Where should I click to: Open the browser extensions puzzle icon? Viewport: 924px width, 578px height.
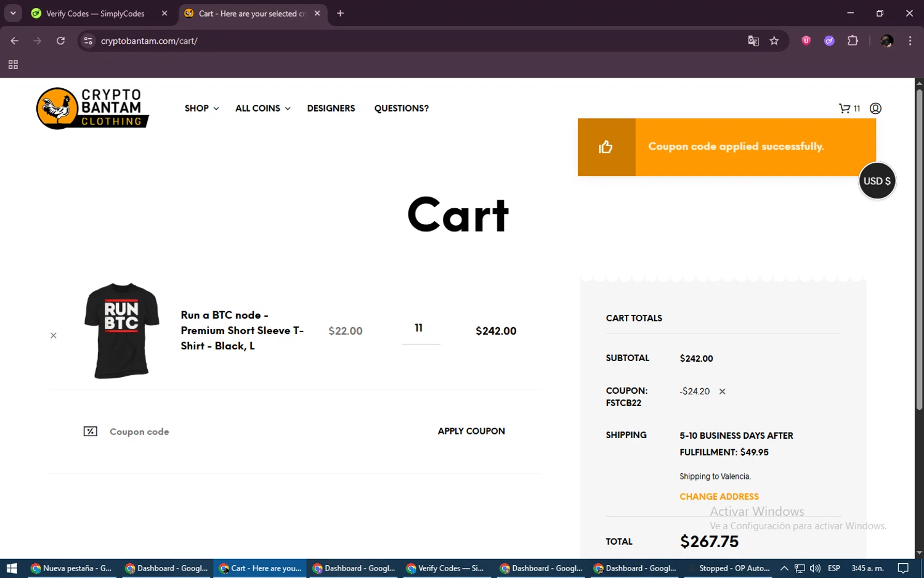(x=853, y=41)
